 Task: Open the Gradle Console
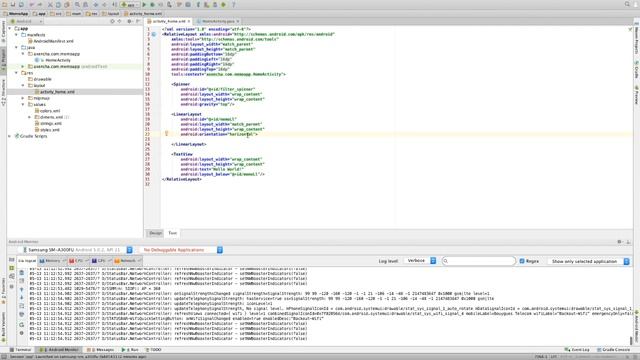[x=613, y=350]
